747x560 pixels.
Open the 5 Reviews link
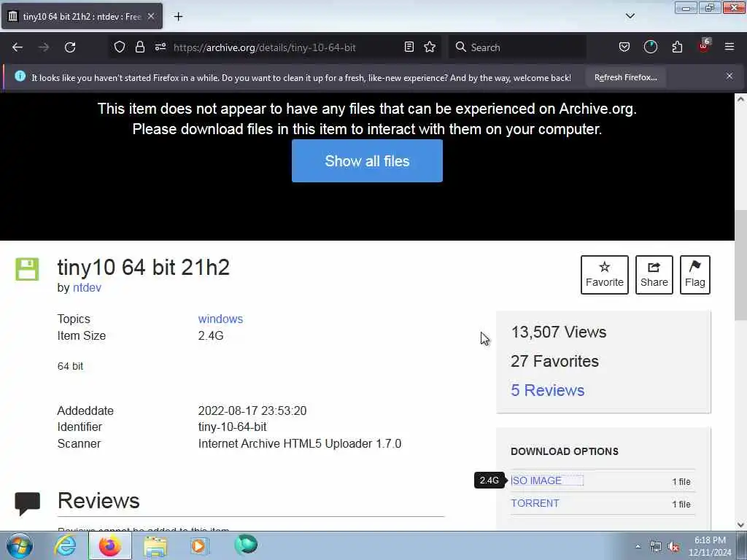tap(547, 391)
